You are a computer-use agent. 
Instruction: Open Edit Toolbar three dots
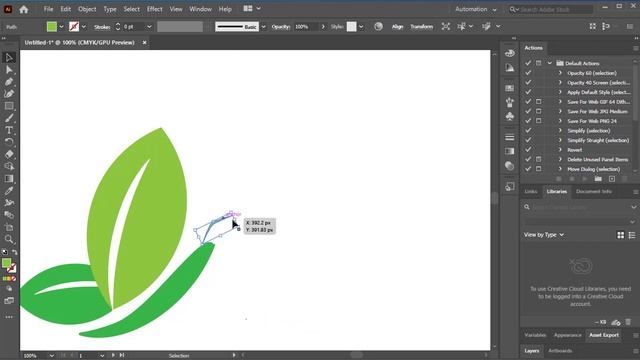click(9, 317)
